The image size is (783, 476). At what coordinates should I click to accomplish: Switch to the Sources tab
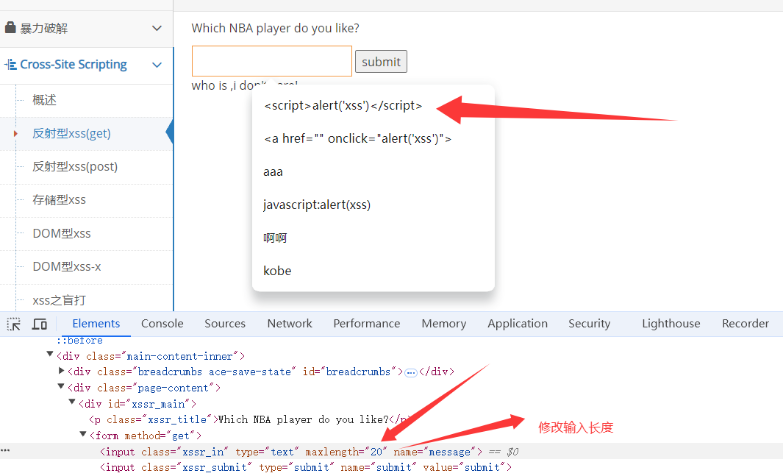225,324
